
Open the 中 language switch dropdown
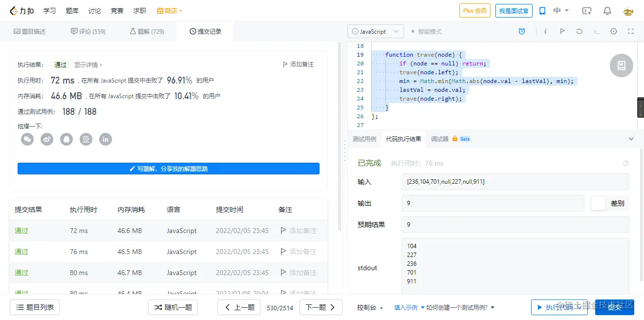point(561,10)
